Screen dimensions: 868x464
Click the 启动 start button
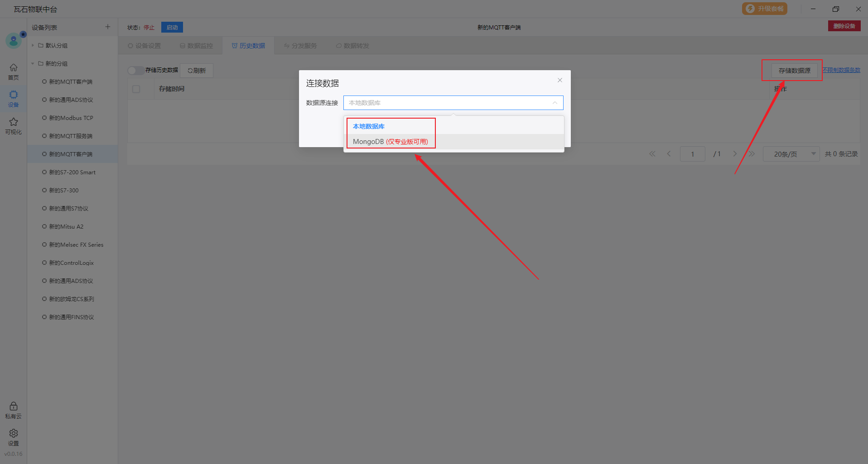click(172, 28)
